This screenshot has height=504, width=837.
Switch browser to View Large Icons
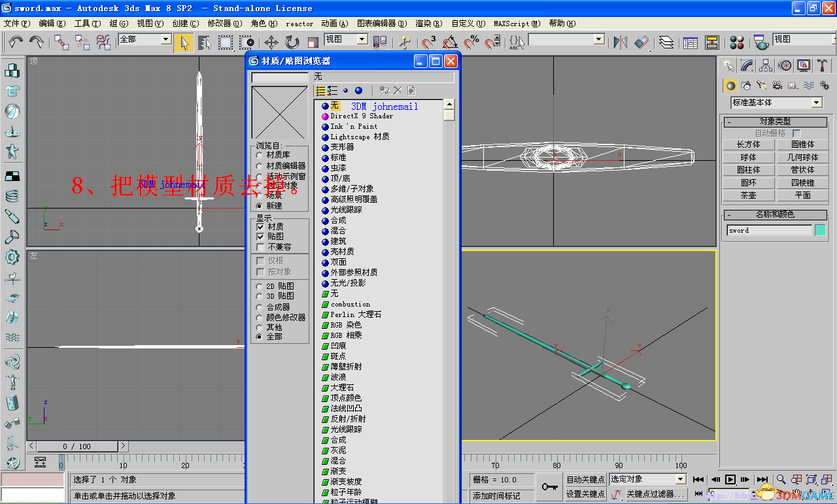tap(358, 90)
